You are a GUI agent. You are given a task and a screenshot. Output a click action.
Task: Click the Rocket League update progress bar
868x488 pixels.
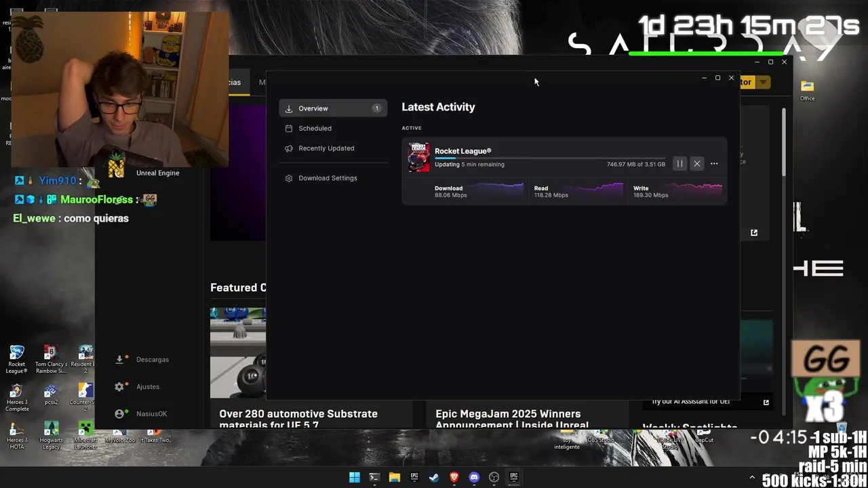click(x=549, y=158)
